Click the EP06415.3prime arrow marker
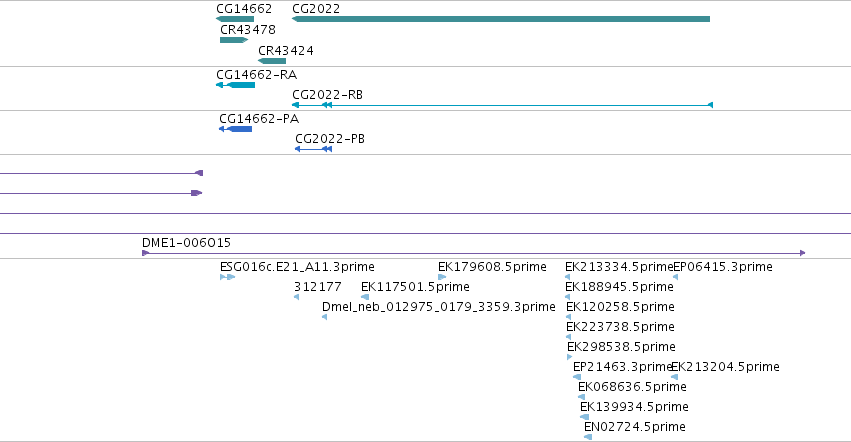This screenshot has width=851, height=442. coord(676,277)
